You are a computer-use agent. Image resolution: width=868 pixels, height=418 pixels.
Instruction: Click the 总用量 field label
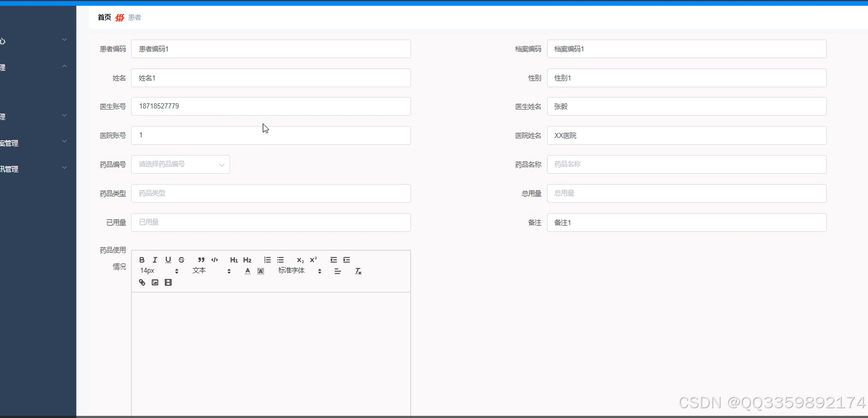click(x=532, y=193)
